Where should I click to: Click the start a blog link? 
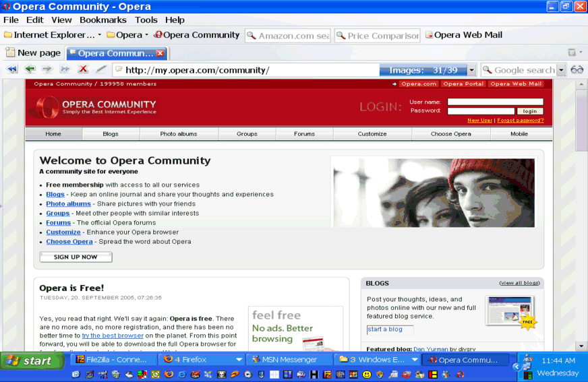(385, 329)
